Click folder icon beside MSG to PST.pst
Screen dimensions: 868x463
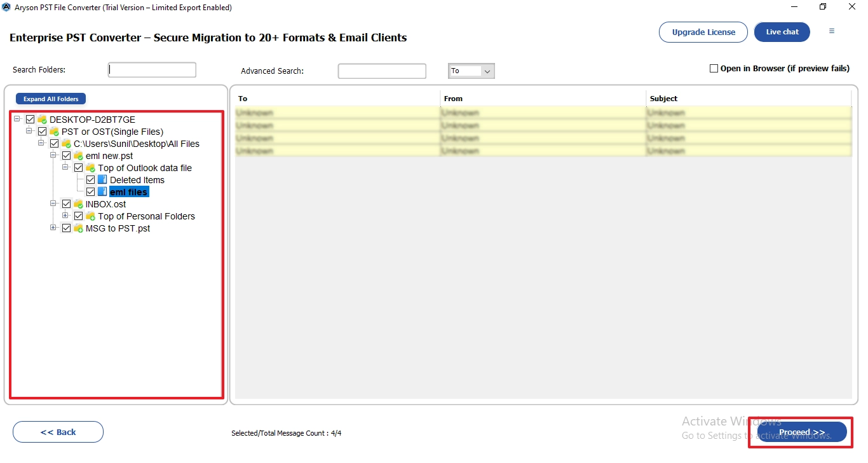pos(79,228)
